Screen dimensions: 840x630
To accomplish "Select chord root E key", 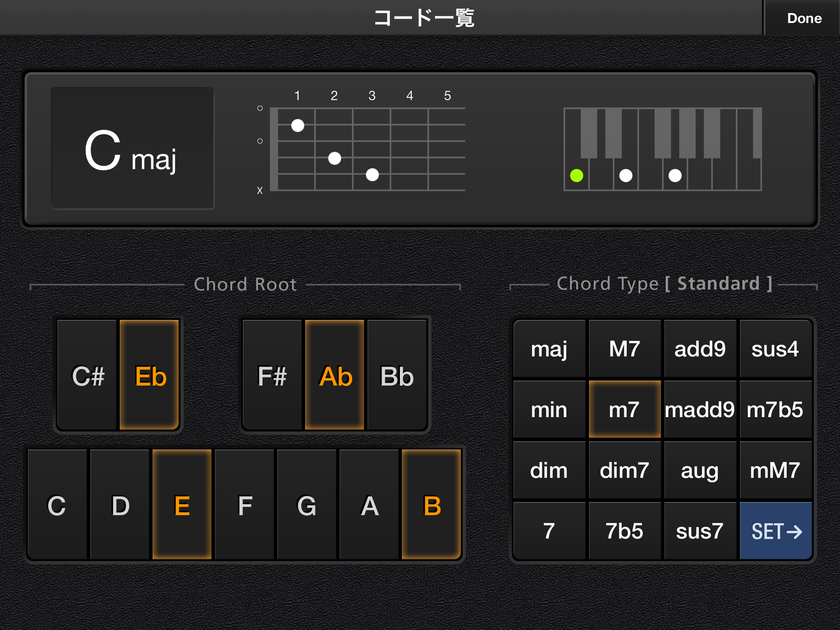I will pos(182,505).
